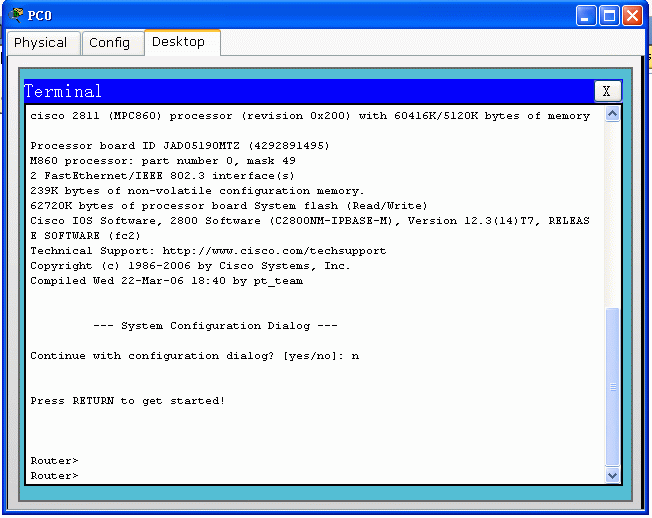Screen dimensions: 652x518
Task: Maximize the PC0 window
Action: [610, 15]
